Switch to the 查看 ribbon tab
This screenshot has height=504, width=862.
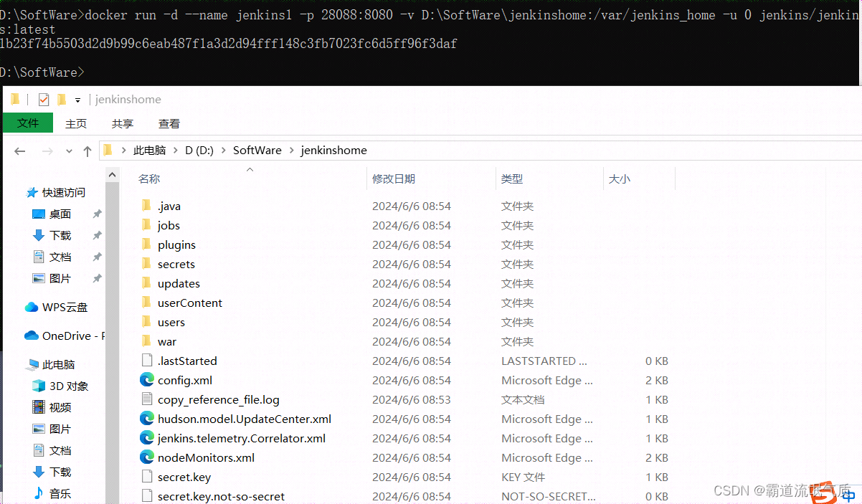tap(169, 123)
